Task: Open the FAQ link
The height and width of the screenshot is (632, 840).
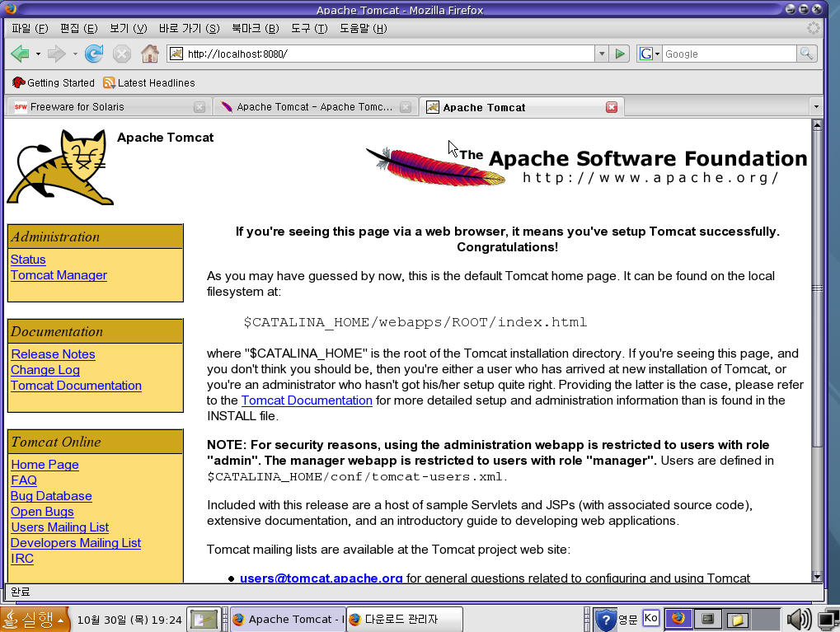Action: 24,480
